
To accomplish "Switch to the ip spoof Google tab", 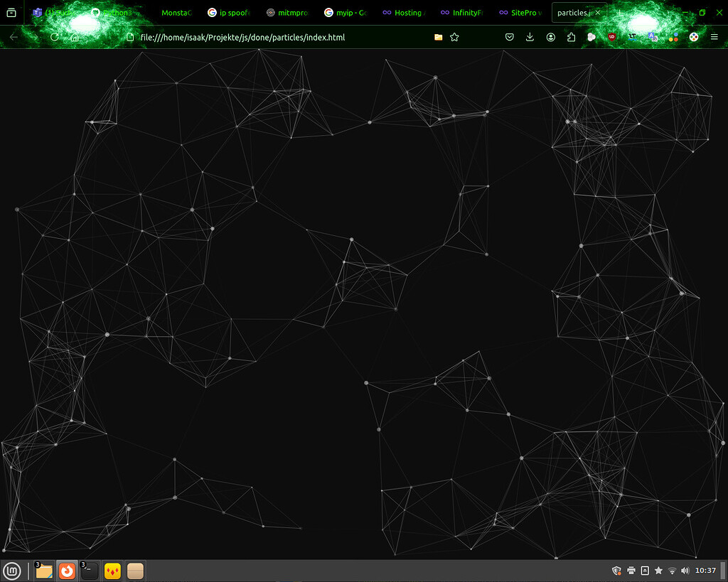I will (x=229, y=13).
